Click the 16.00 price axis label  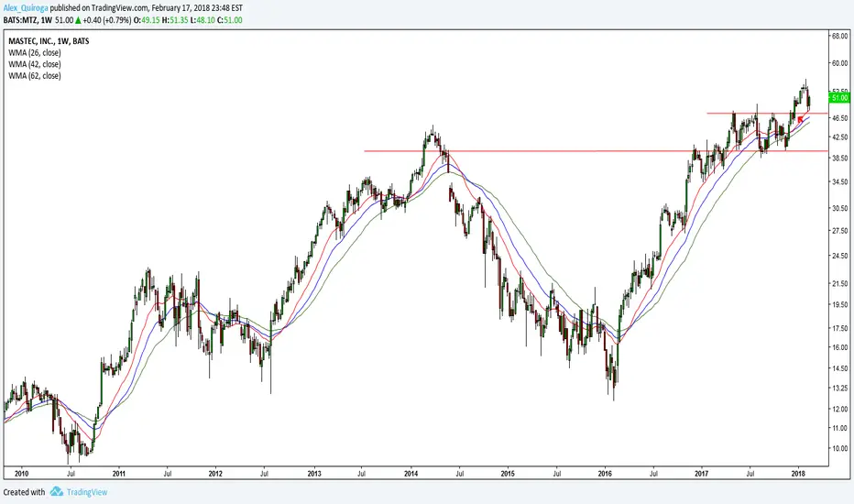[x=840, y=347]
